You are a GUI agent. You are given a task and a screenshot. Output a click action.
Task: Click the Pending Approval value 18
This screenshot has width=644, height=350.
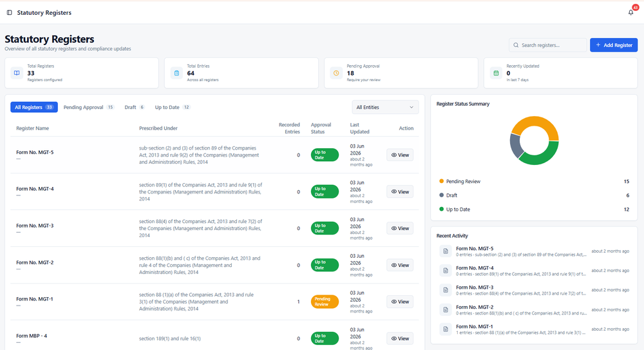(x=350, y=73)
